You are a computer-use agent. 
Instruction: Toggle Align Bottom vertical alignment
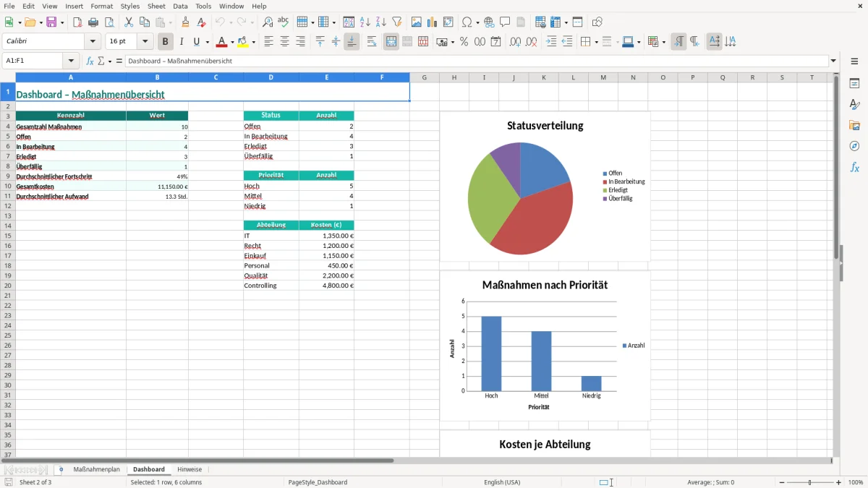[352, 42]
